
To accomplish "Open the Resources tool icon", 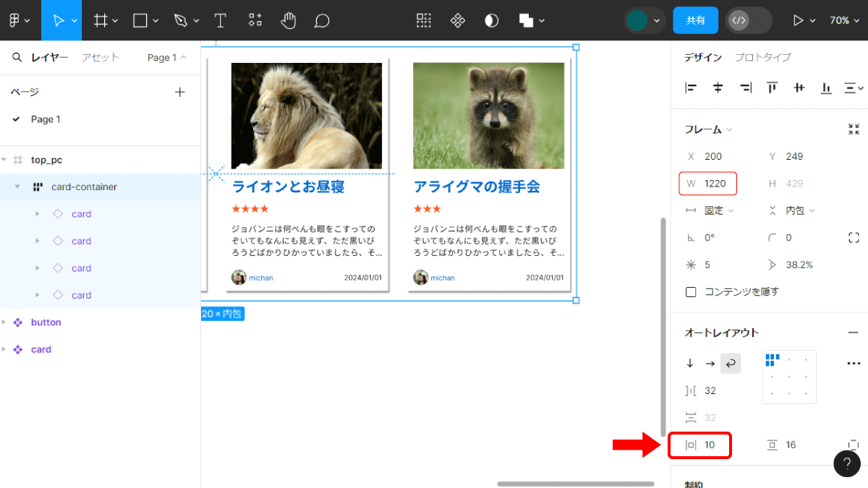I will pos(255,20).
